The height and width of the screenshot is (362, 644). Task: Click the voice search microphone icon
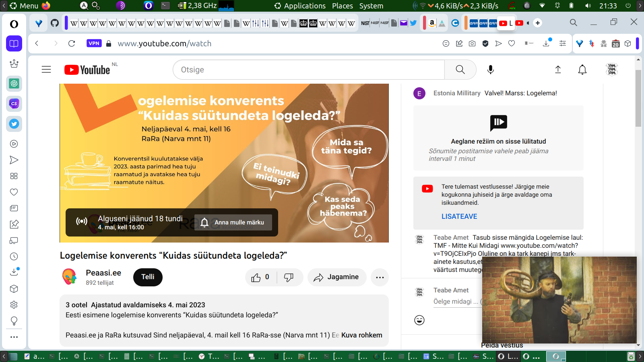coord(490,70)
